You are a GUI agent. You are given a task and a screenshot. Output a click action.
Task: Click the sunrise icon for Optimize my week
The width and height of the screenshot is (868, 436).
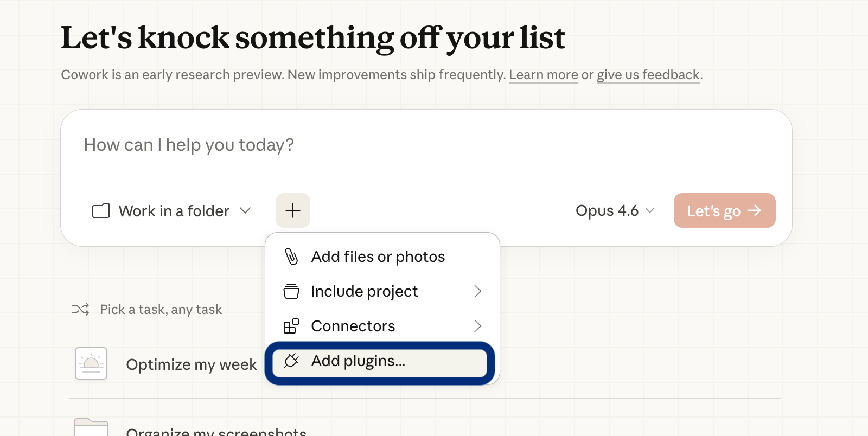[x=91, y=363]
